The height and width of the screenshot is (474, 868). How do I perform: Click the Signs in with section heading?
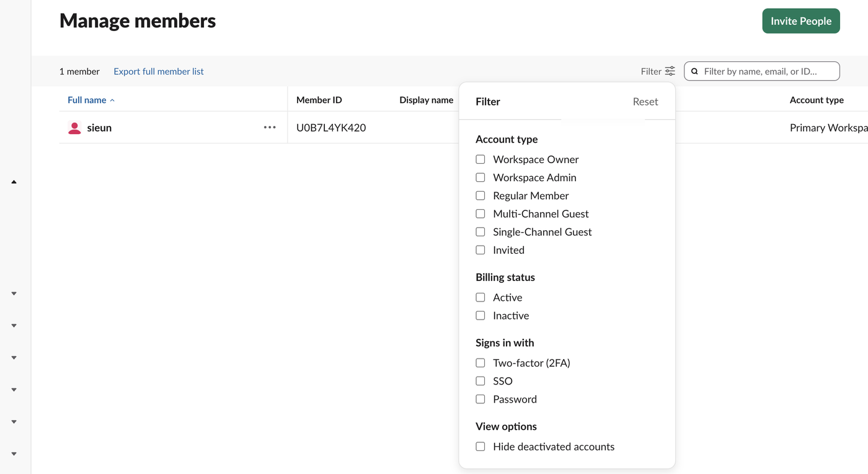505,342
